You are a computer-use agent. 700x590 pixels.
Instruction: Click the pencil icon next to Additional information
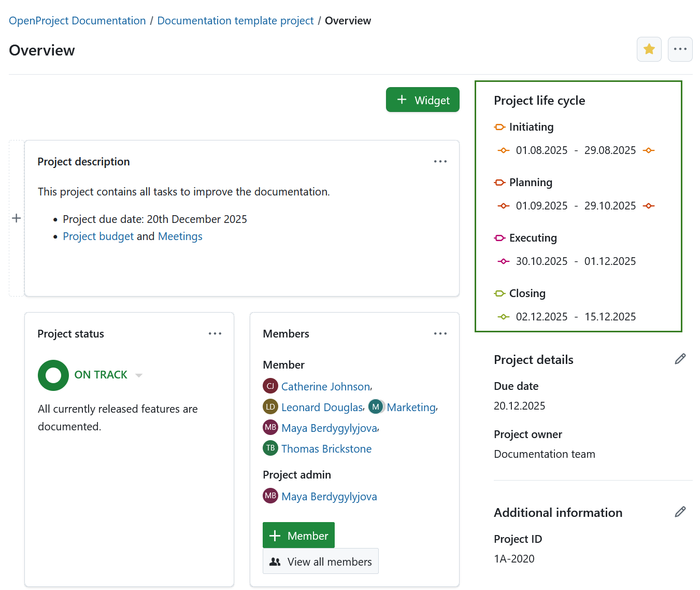point(680,512)
